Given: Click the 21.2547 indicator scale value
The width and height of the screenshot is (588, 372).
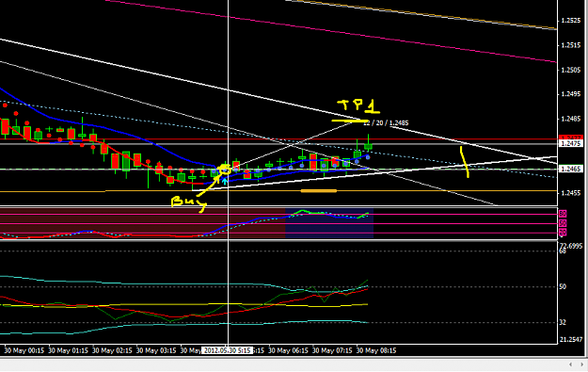Looking at the screenshot, I should (x=571, y=339).
